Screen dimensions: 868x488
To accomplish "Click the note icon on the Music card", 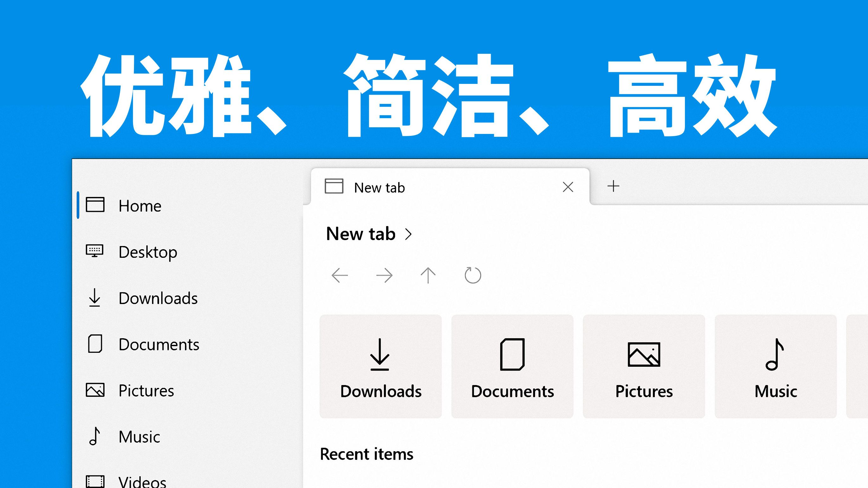I will 775,354.
